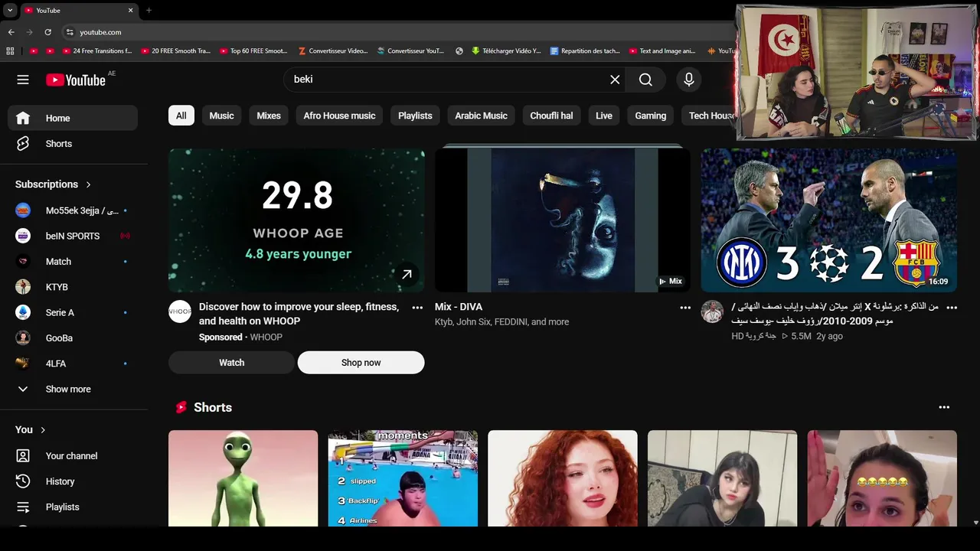This screenshot has width=980, height=551.
Task: Open a new browser tab with plus button
Action: click(x=149, y=10)
